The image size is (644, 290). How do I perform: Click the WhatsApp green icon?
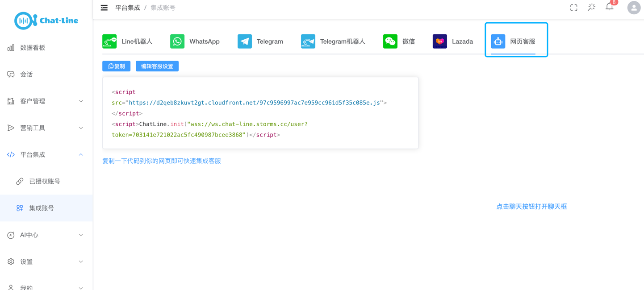point(177,41)
